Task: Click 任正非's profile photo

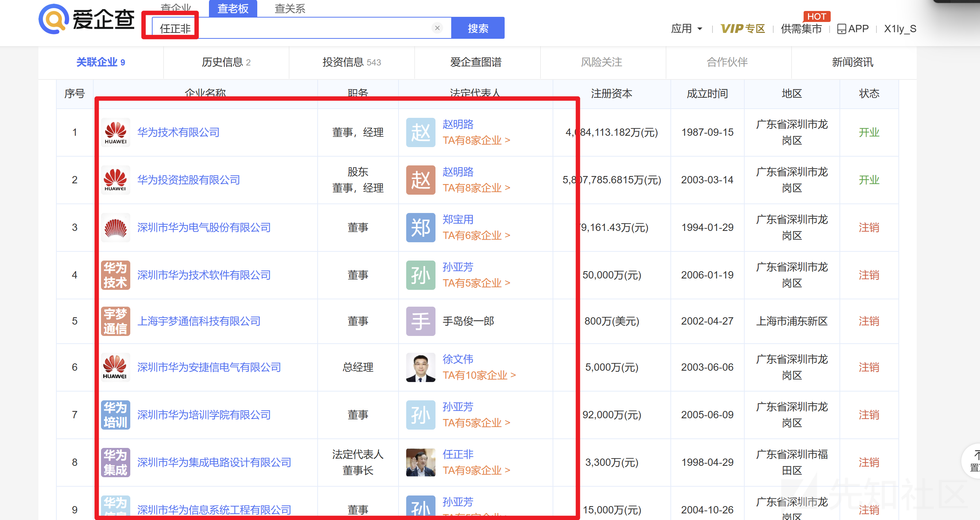Action: (x=420, y=462)
